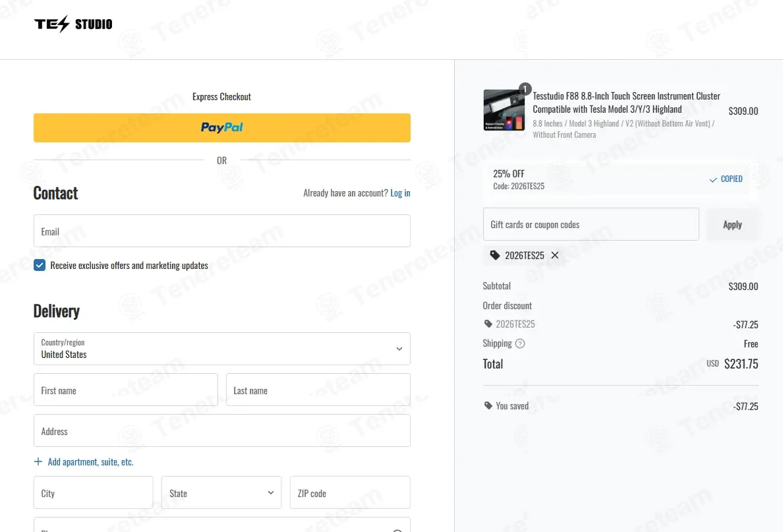
Task: Click the TES Studio logo
Action: click(73, 24)
